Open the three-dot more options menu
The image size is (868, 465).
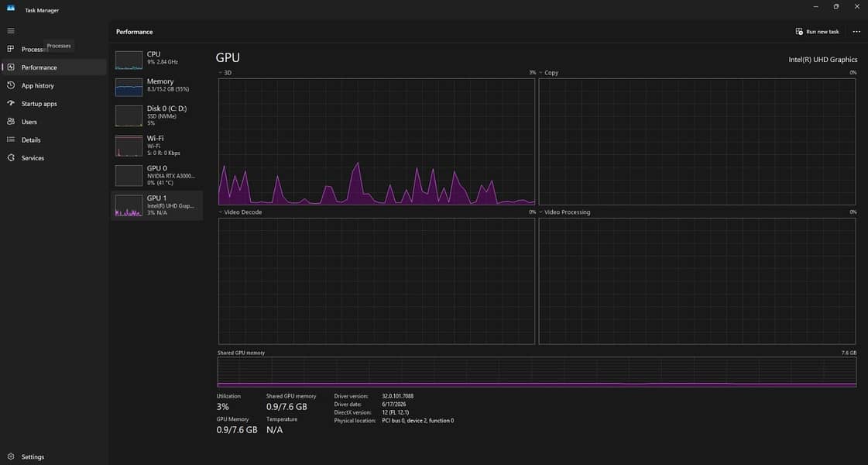(856, 32)
